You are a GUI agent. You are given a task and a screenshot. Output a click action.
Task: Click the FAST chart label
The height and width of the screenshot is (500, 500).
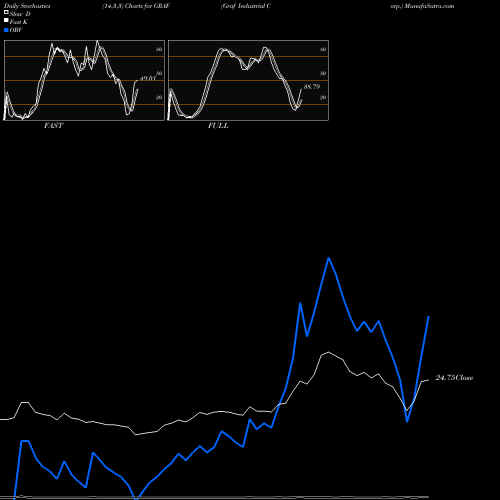(x=54, y=126)
